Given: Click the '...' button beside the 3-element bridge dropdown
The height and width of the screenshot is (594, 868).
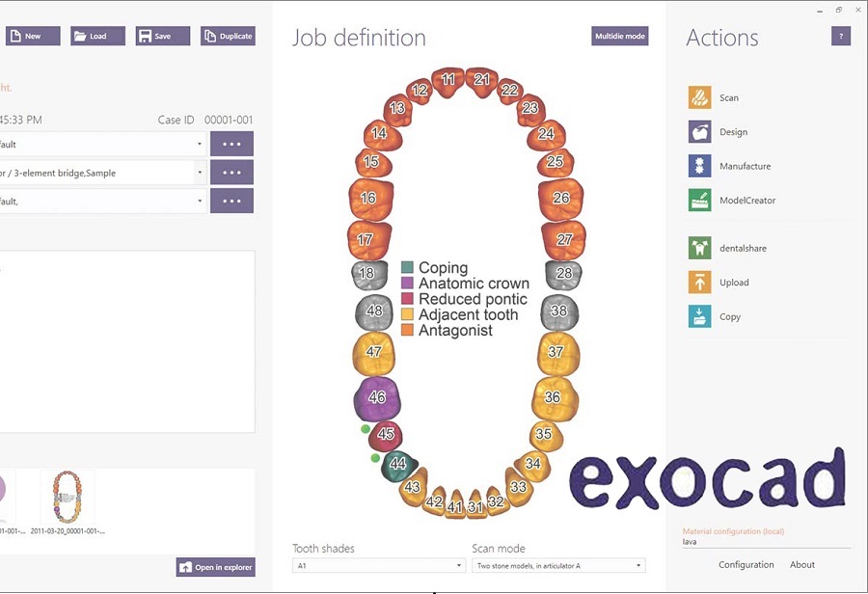Looking at the screenshot, I should (x=231, y=173).
